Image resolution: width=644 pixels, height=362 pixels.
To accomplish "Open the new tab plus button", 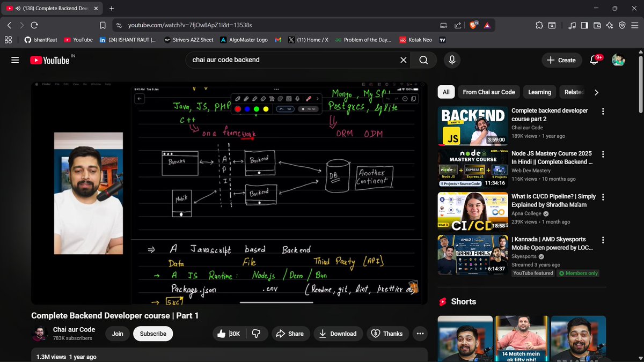I will click(112, 8).
